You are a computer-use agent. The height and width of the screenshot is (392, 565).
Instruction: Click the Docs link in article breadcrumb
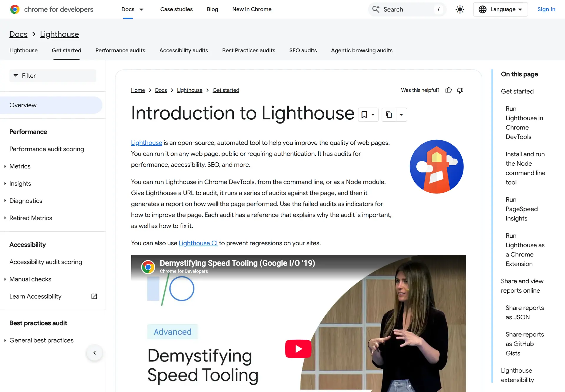click(161, 90)
